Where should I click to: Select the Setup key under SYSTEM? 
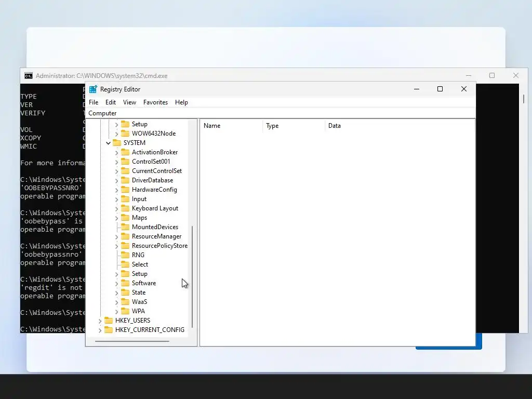point(139,273)
